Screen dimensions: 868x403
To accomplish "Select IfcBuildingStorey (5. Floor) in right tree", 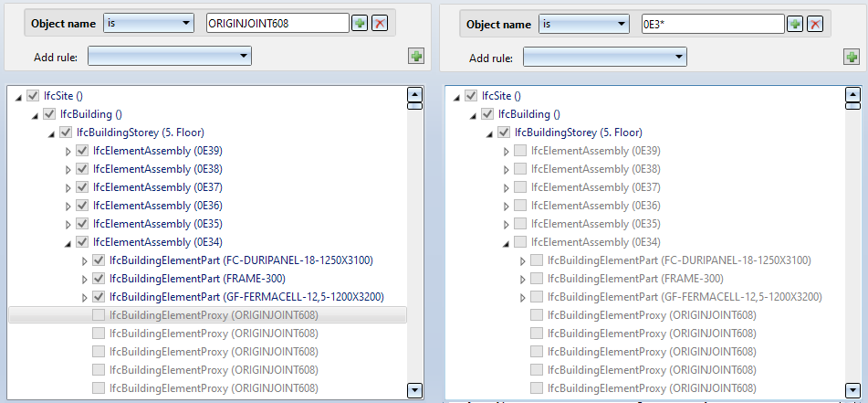I will point(579,133).
